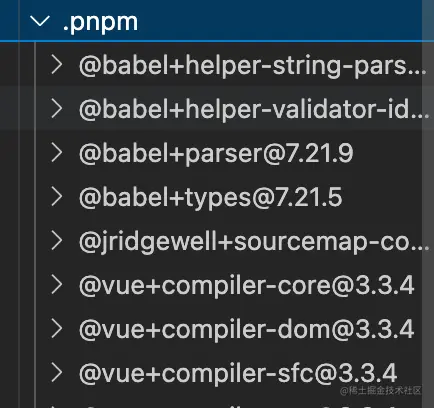This screenshot has width=434, height=408.
Task: Open @babel+types@7.21.5 folder entry
Action: pos(211,198)
